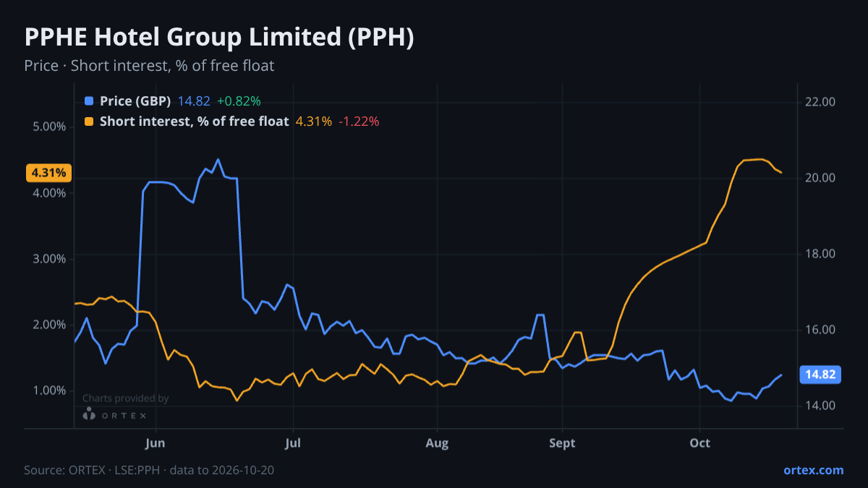Select the Short interest, % of free float legend label
The image size is (868, 488).
[x=194, y=121]
